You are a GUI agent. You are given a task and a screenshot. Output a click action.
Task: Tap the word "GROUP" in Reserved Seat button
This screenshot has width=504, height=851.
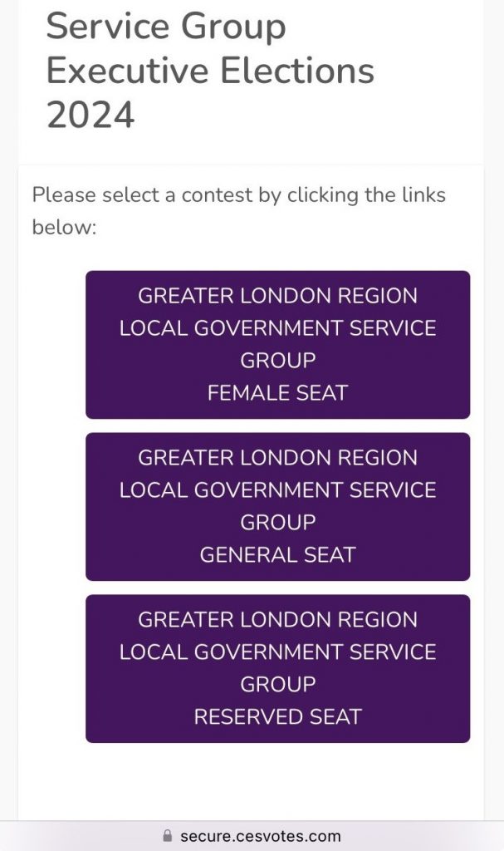[x=277, y=685]
